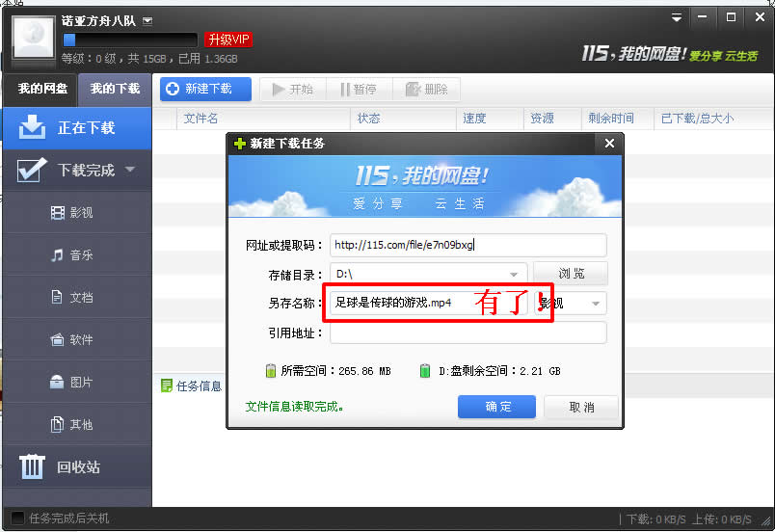Minimize the 115 main window
The width and height of the screenshot is (775, 532).
702,17
